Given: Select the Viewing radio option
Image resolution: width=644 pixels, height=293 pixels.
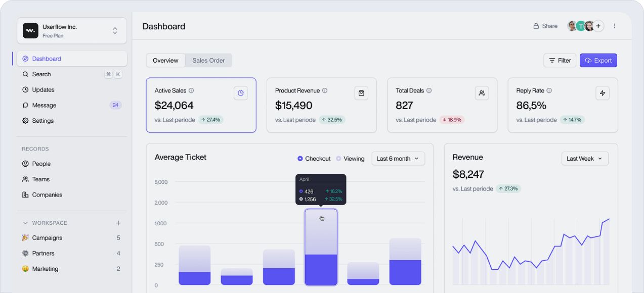Looking at the screenshot, I should click(339, 159).
